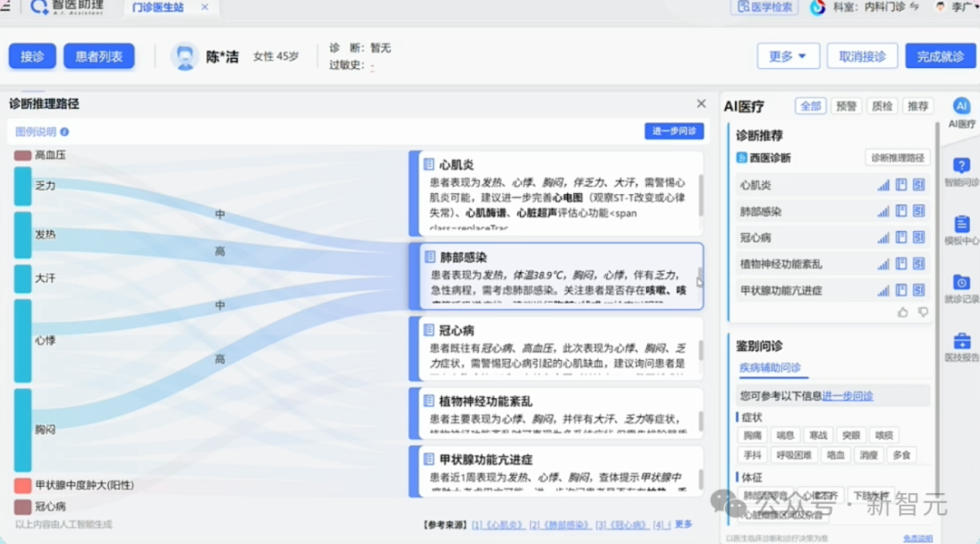Screen dimensions: 980x544
Task: Open the 更多 dropdown
Action: 788,55
